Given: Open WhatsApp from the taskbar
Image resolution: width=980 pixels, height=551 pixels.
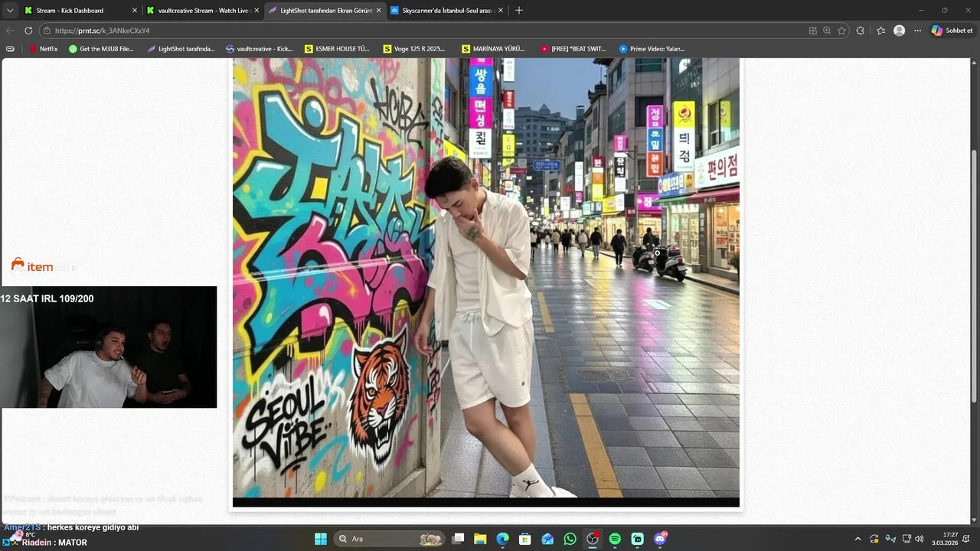Looking at the screenshot, I should click(570, 539).
